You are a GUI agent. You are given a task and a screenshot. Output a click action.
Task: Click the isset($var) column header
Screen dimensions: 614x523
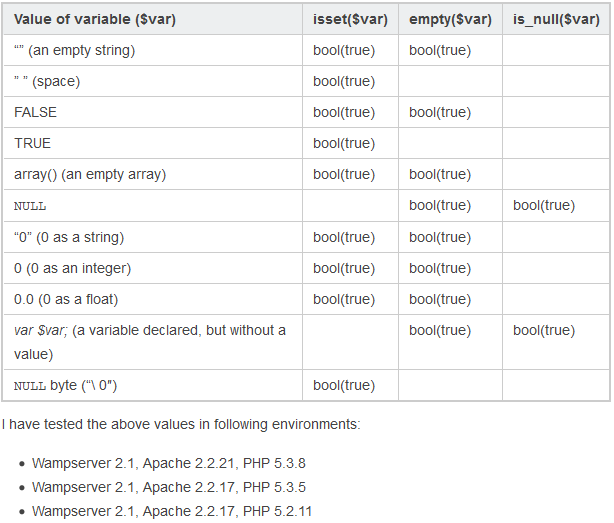click(x=350, y=19)
